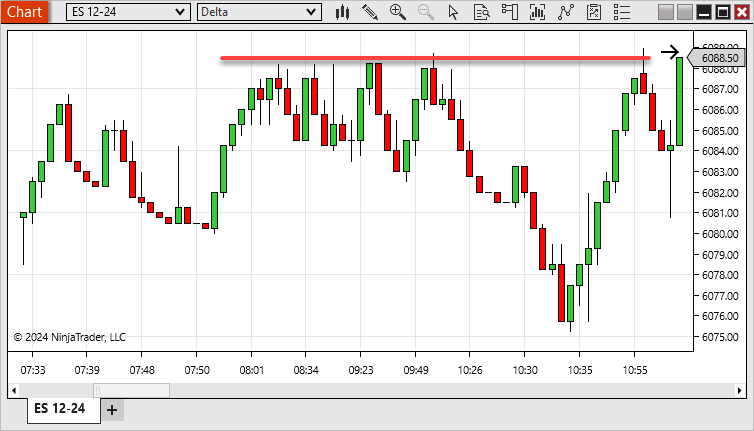
Task: Click the Zoom In magnifier
Action: tap(398, 12)
